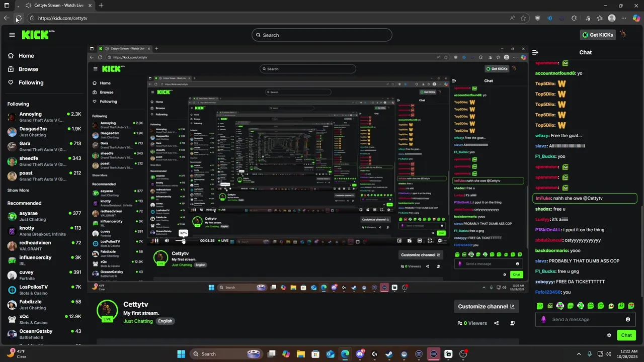
Task: Open a new browser tab
Action: click(x=101, y=6)
